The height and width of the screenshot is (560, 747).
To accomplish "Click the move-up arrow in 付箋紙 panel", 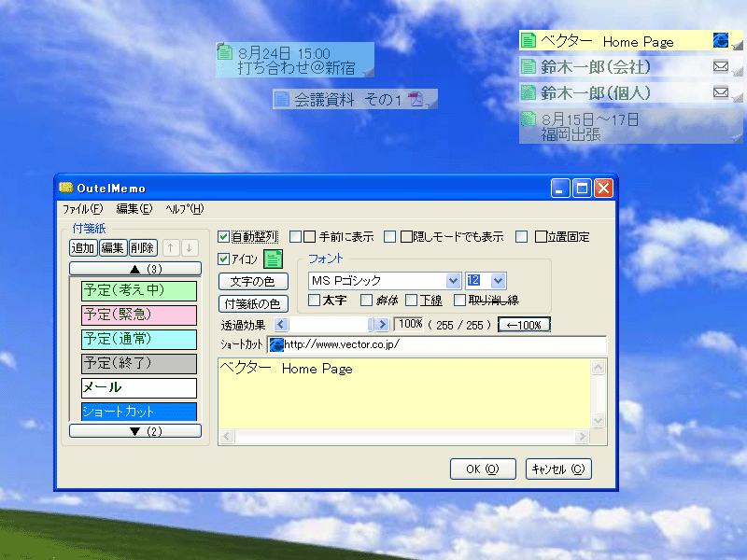I will click(171, 247).
